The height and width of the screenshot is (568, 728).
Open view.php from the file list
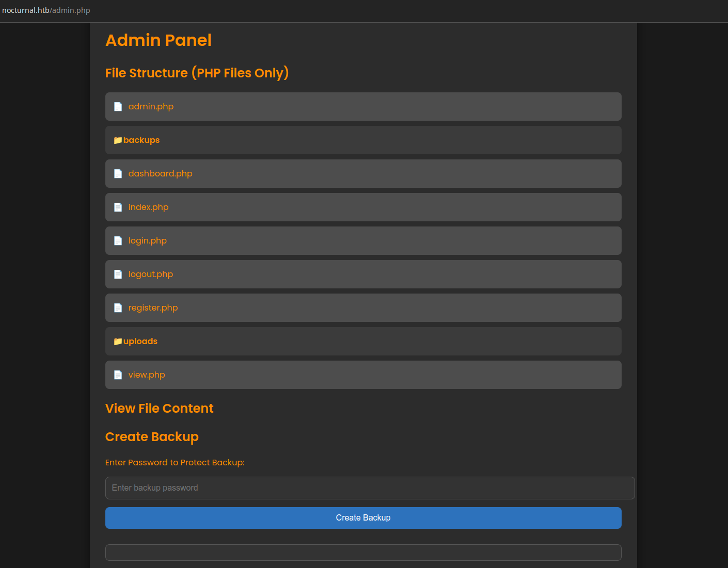click(x=147, y=375)
